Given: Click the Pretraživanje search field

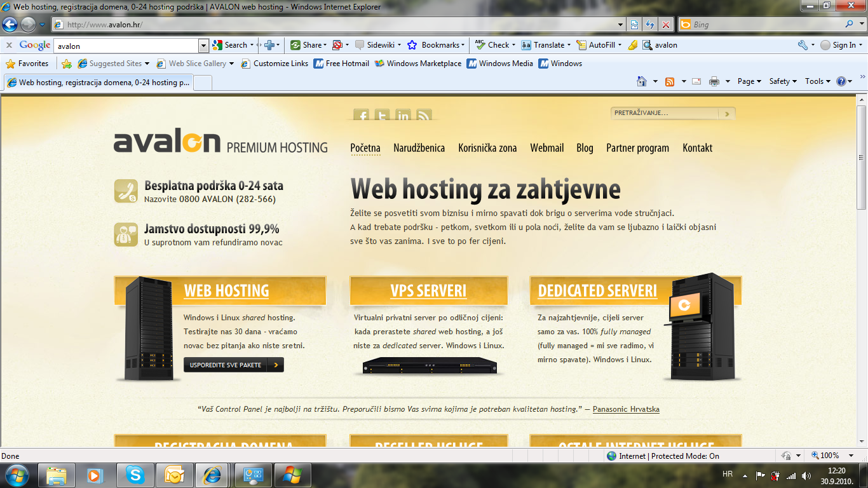Looking at the screenshot, I should click(x=665, y=113).
